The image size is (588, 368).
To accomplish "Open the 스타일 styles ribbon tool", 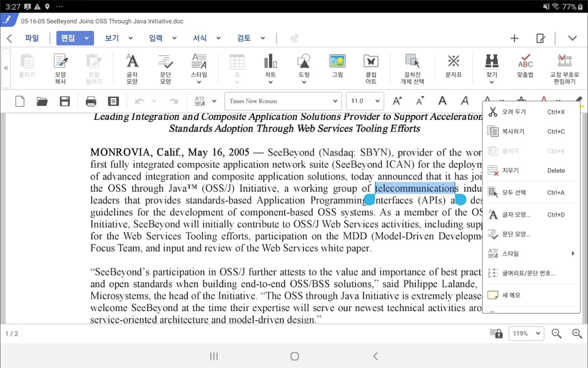I will click(199, 69).
